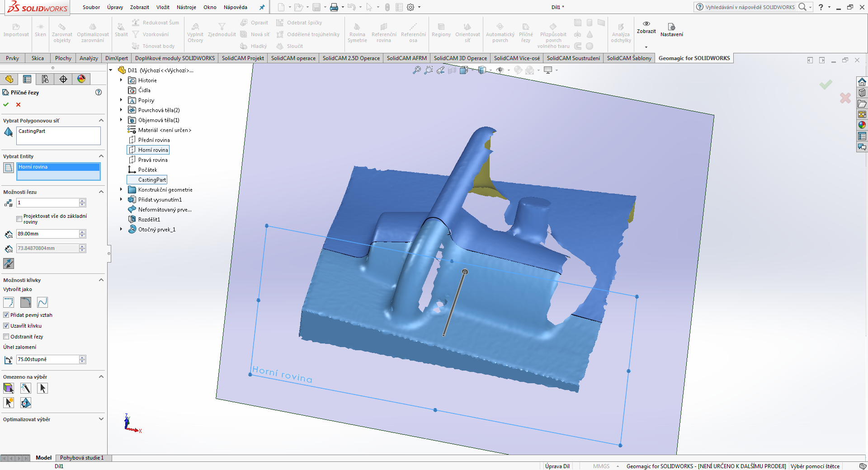Select Přední rovina in feature tree
Screen dimensions: 868x470
click(154, 140)
